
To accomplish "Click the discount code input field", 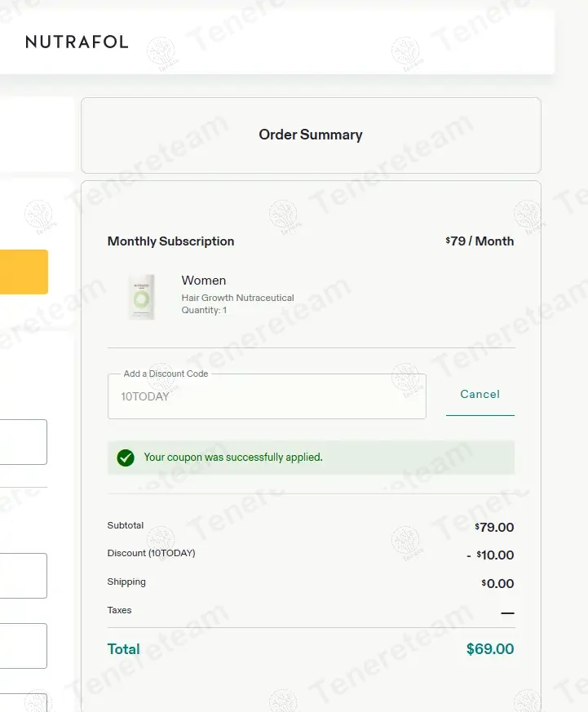I will click(266, 397).
